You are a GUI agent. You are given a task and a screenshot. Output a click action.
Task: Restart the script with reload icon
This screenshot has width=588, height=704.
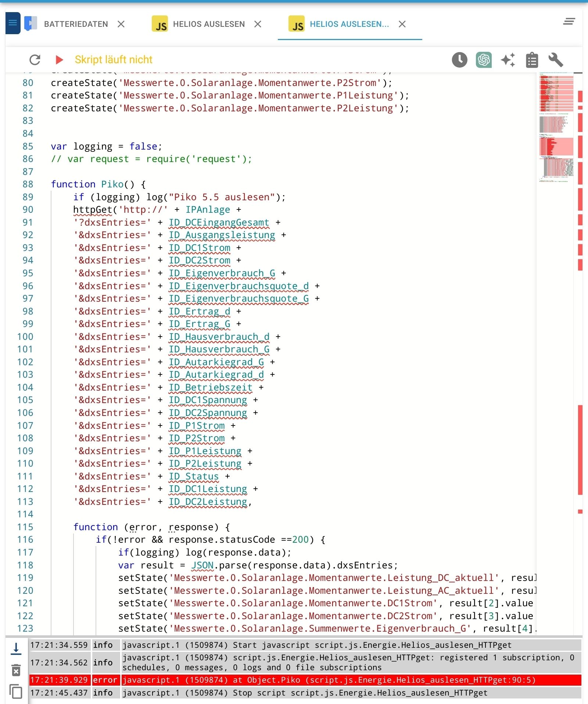(35, 60)
